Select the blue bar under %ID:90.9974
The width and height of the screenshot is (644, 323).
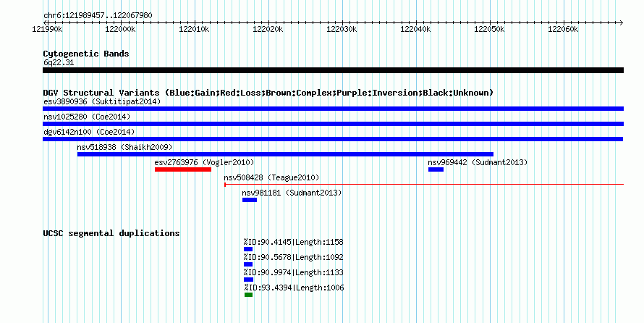pos(248,280)
